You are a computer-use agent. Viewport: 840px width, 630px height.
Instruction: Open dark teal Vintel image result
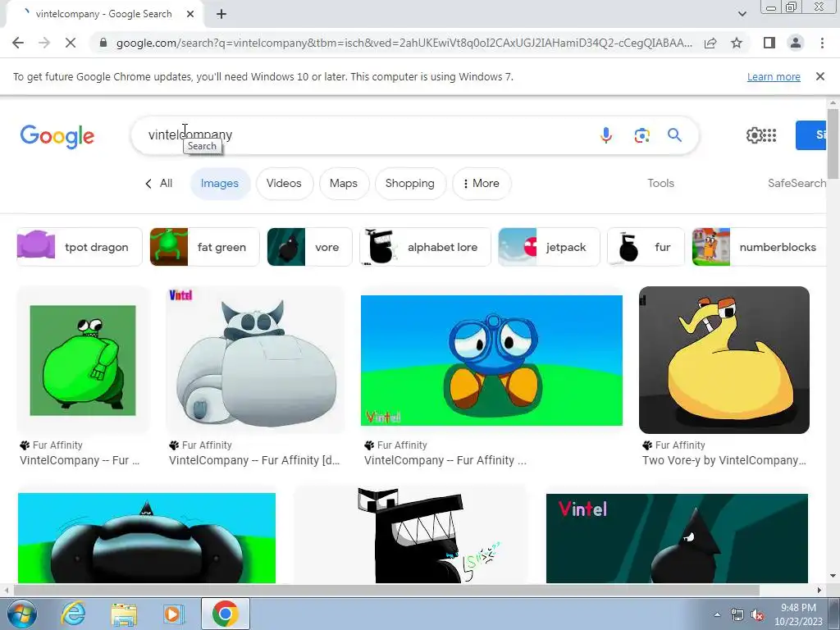pos(677,538)
